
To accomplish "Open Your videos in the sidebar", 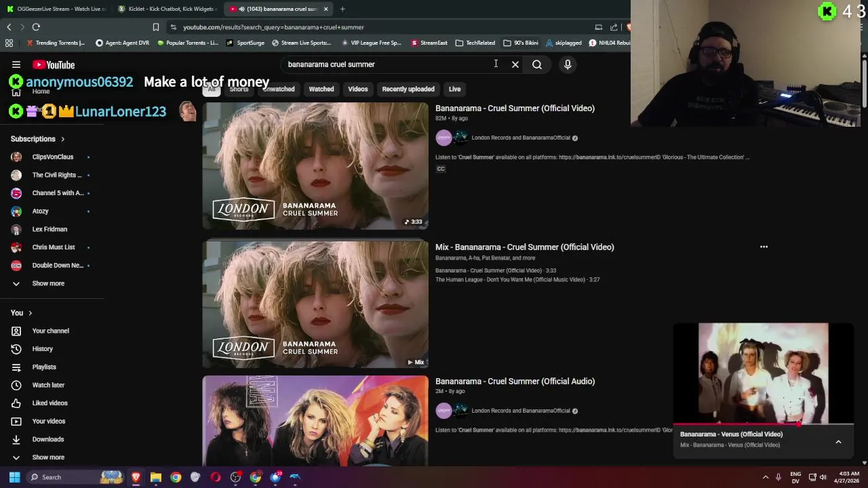I will click(47, 421).
